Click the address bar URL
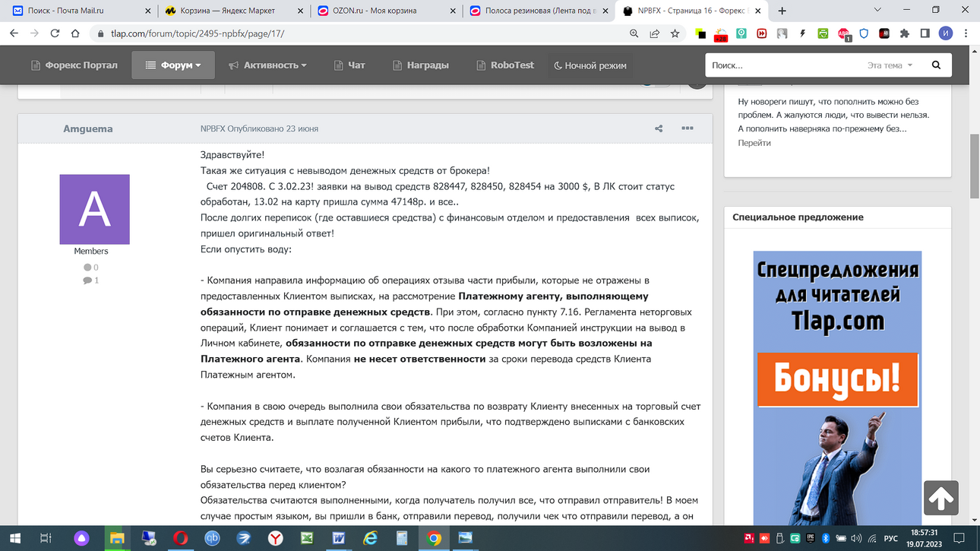The image size is (980, 551). 198,33
